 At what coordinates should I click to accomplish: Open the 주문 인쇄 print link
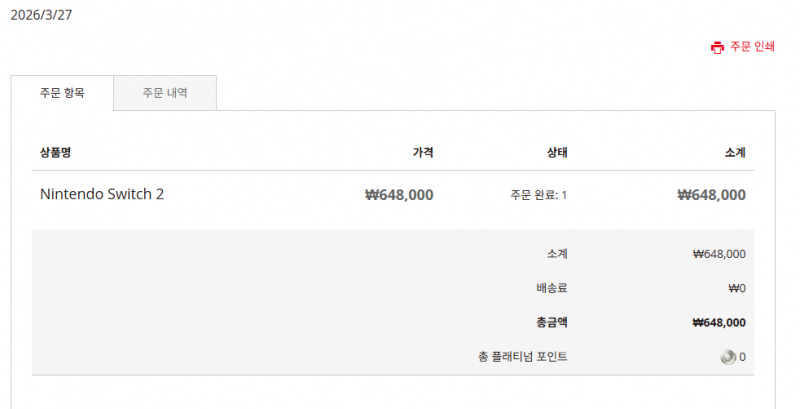point(752,47)
